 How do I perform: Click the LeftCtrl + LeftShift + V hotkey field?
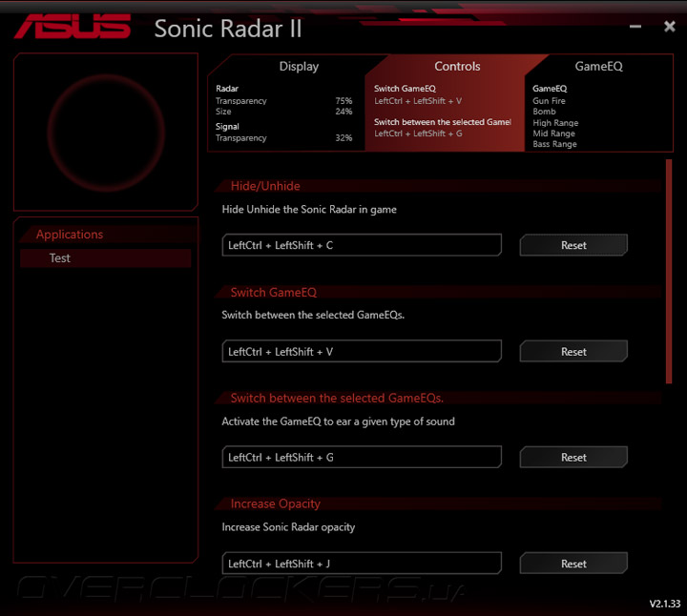pos(362,352)
